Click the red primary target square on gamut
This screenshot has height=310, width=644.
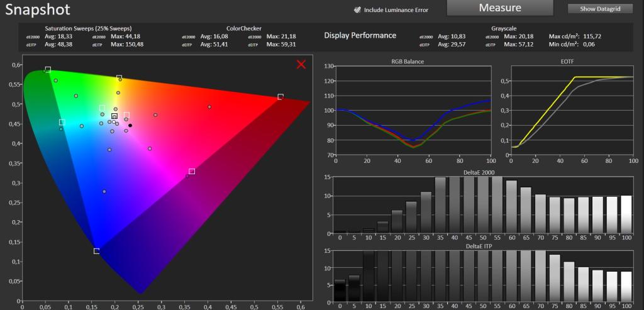pyautogui.click(x=280, y=97)
